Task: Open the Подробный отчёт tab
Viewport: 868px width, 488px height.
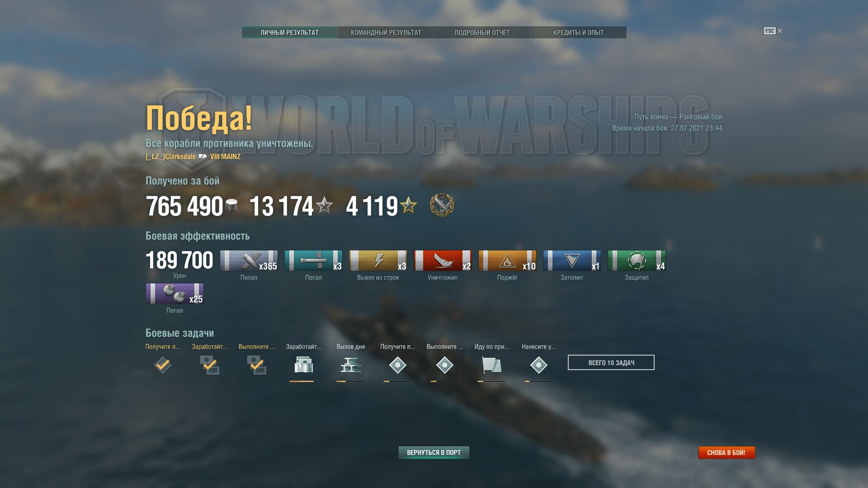Action: point(482,33)
